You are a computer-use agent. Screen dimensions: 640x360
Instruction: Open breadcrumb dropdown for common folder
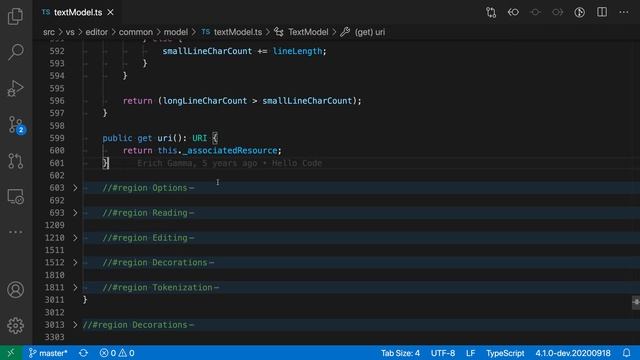coord(136,32)
